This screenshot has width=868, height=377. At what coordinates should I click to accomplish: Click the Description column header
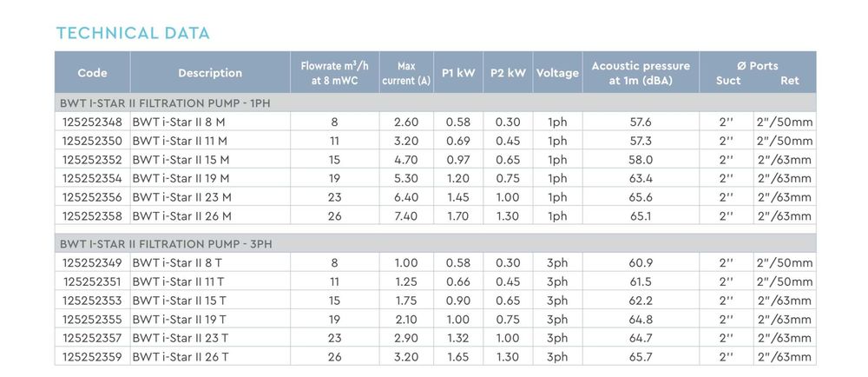tap(210, 73)
